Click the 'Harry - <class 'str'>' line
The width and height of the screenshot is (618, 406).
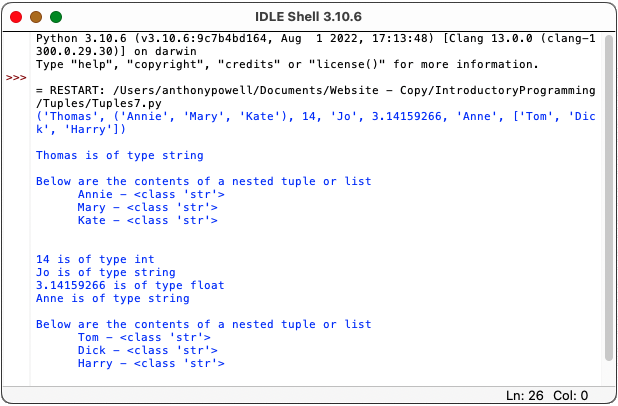tap(151, 363)
